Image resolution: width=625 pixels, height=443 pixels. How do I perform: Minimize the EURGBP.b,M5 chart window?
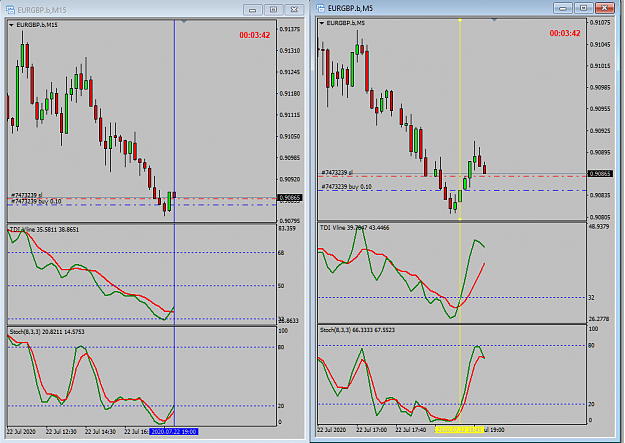click(563, 8)
